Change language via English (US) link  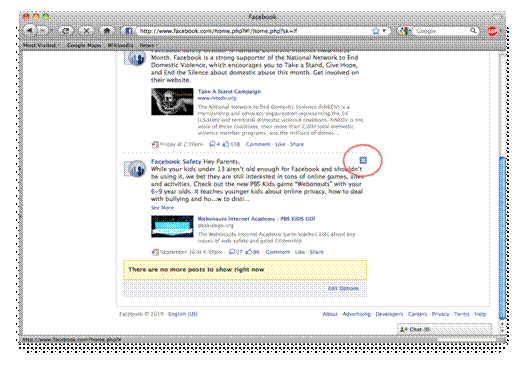point(183,314)
